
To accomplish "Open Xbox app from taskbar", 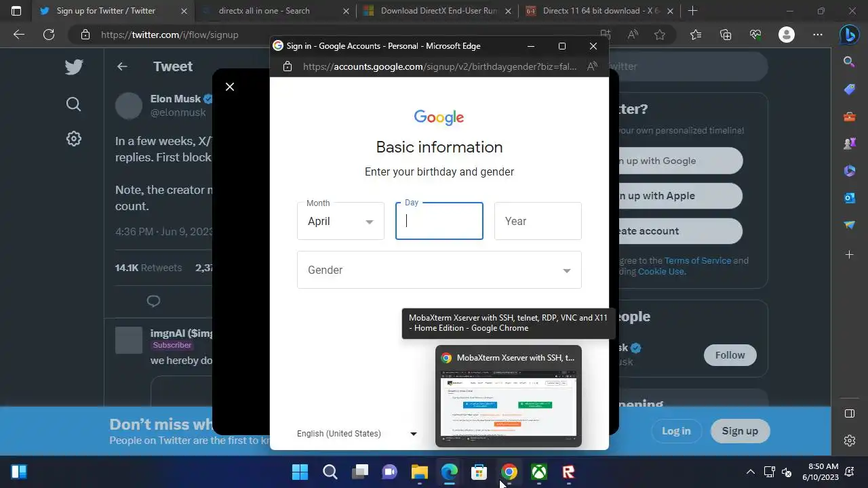I will coord(539,472).
